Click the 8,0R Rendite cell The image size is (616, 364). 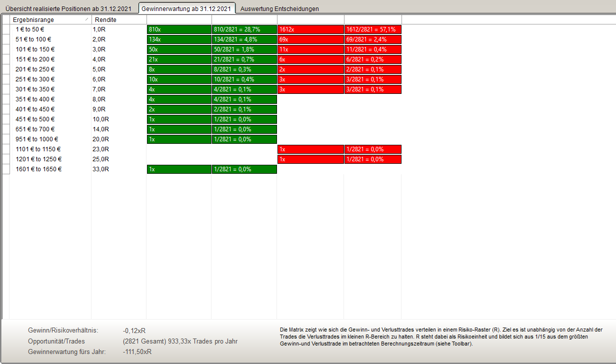point(118,99)
